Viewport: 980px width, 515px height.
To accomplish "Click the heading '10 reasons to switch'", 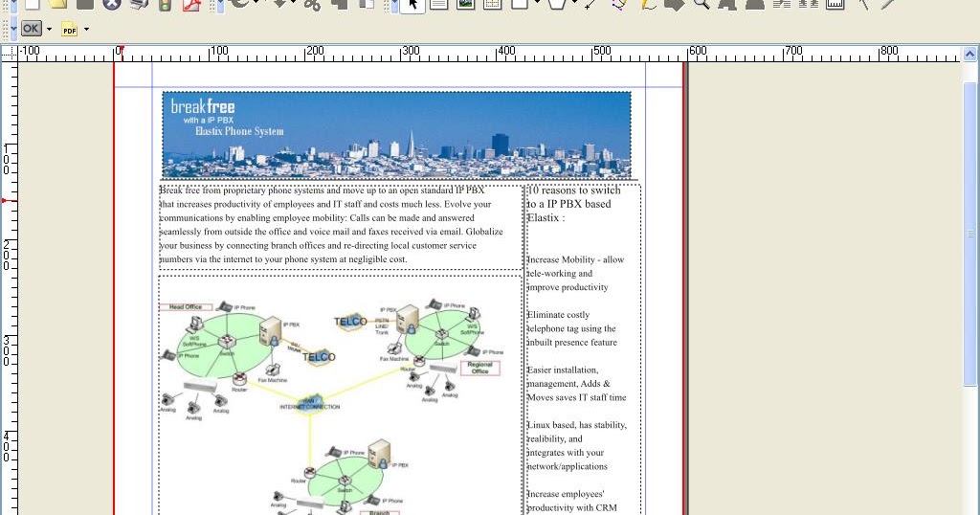I will [x=573, y=190].
